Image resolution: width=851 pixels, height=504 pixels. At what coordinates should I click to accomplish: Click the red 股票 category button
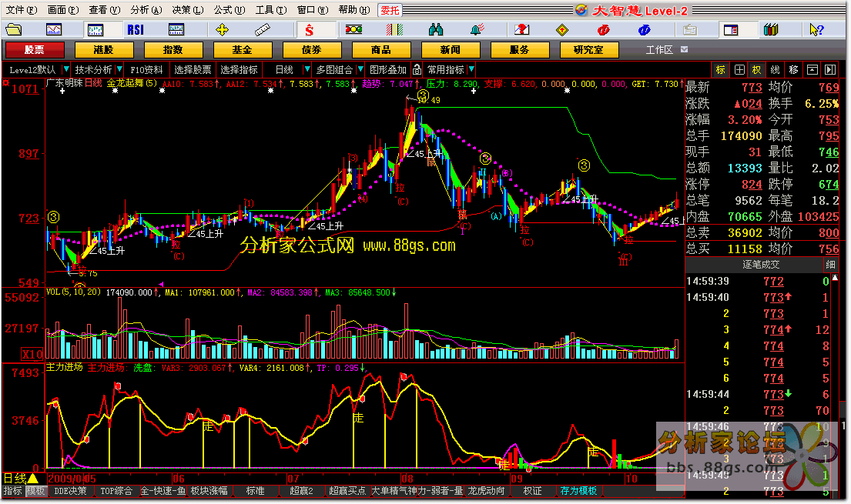tap(34, 50)
